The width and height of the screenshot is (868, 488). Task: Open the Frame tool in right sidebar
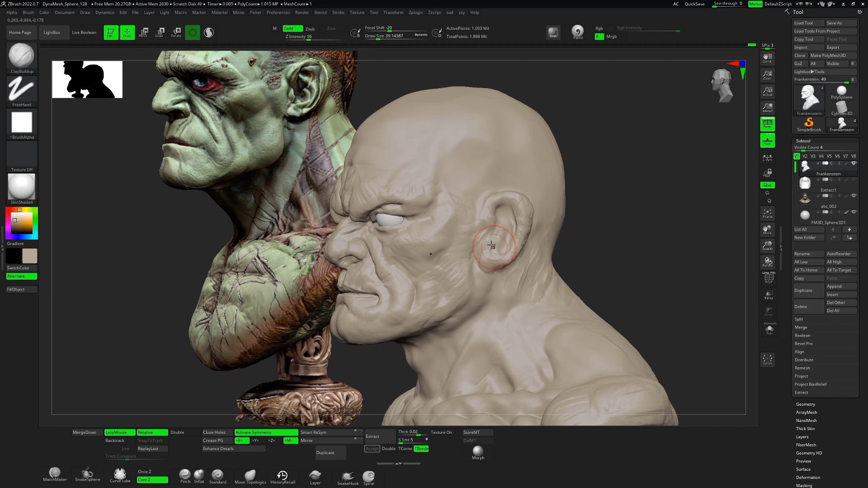pos(767,213)
